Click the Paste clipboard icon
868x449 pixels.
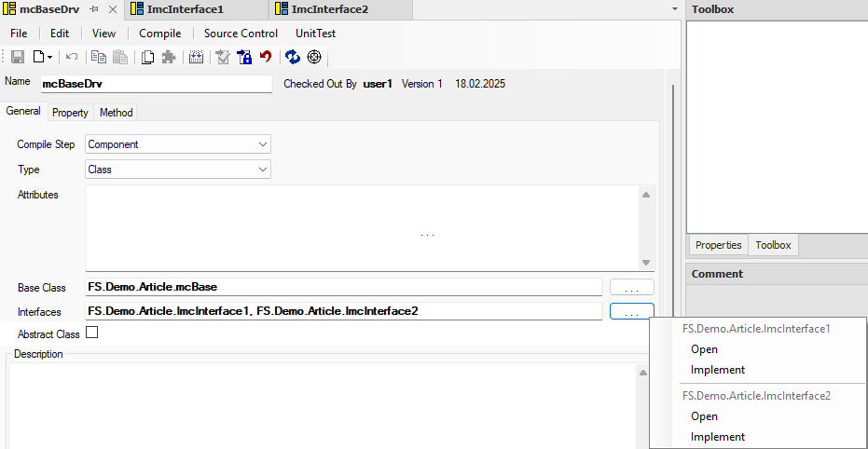click(x=120, y=57)
